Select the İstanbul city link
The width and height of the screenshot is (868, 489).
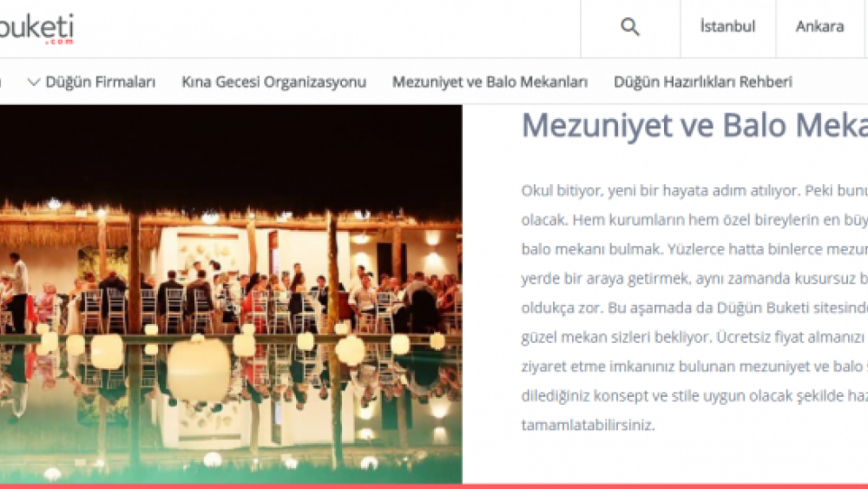pyautogui.click(x=727, y=27)
